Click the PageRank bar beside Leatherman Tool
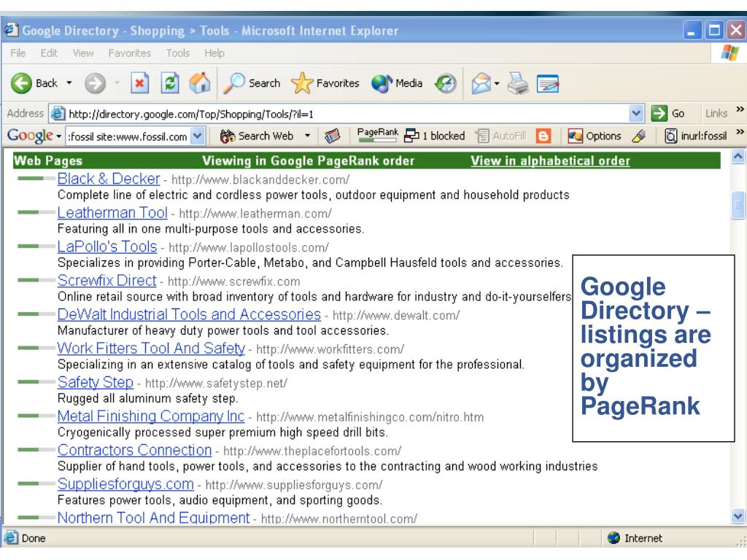This screenshot has width=747, height=560. coord(36,212)
